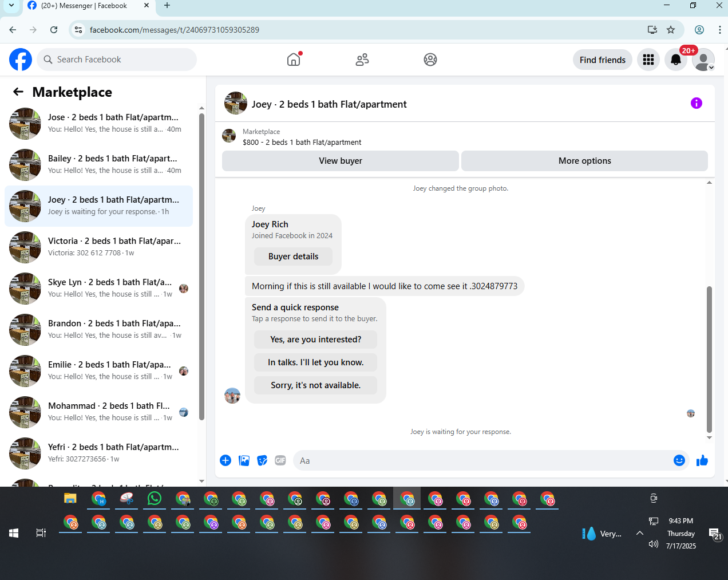
Task: Reload the page with the browser refresh icon
Action: [x=54, y=30]
